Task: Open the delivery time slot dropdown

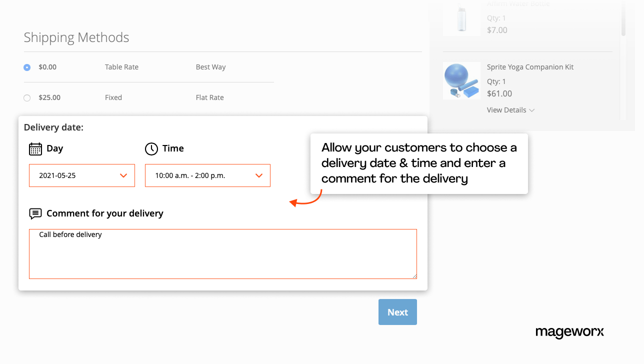Action: (x=207, y=175)
